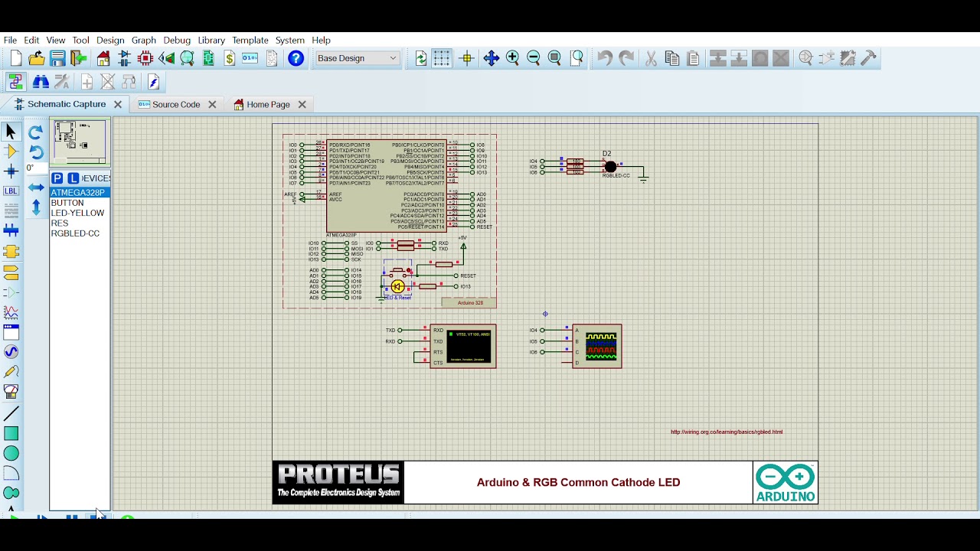Close the Source Code tab
Image resolution: width=980 pixels, height=551 pixels.
click(212, 104)
